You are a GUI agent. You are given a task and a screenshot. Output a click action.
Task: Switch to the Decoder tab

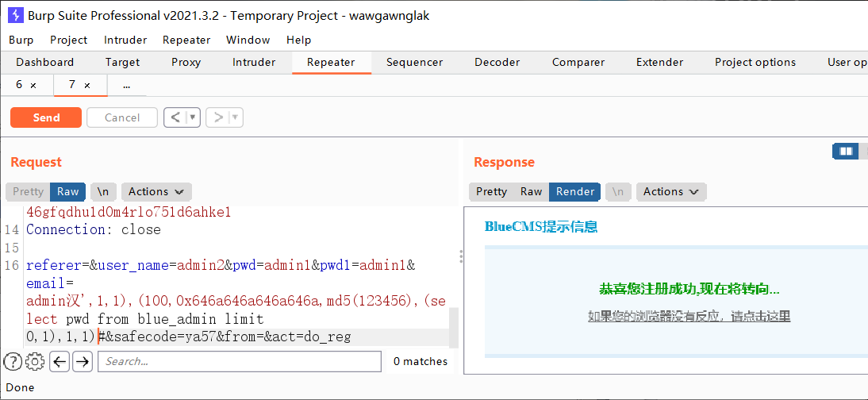click(x=497, y=62)
